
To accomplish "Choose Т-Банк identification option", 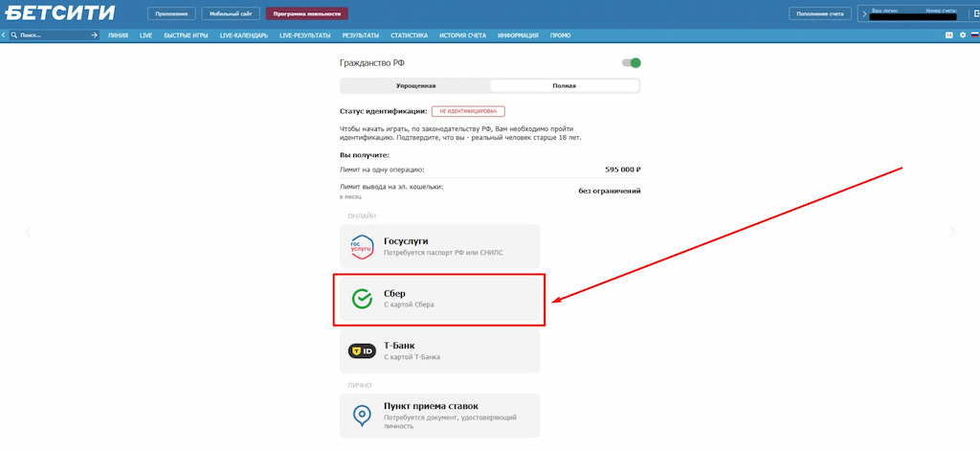I will (440, 351).
